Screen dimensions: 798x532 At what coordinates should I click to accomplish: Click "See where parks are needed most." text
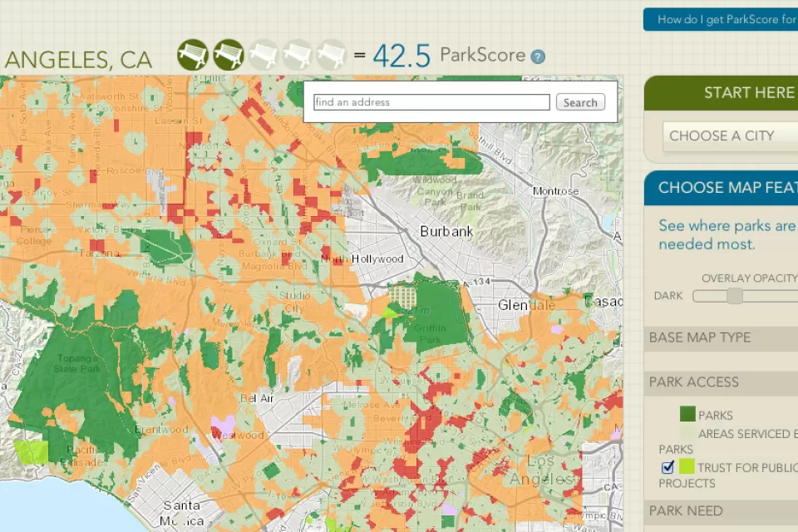coord(727,234)
